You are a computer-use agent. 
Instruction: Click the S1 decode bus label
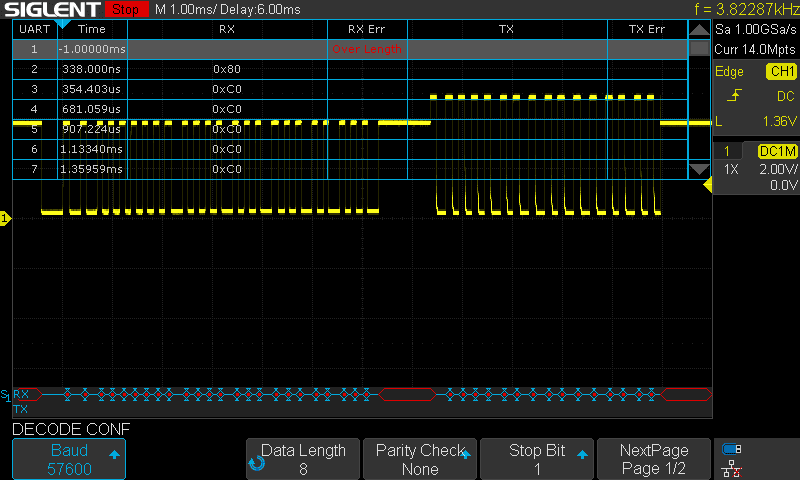point(6,395)
